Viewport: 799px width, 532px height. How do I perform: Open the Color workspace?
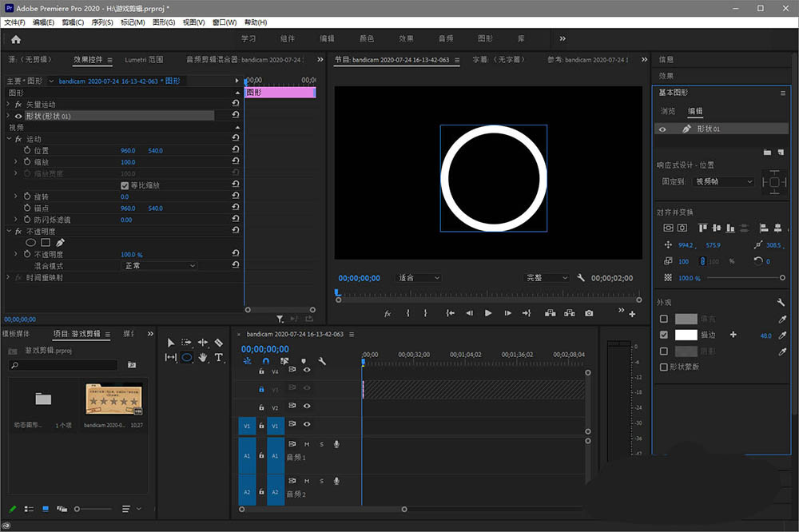[367, 38]
